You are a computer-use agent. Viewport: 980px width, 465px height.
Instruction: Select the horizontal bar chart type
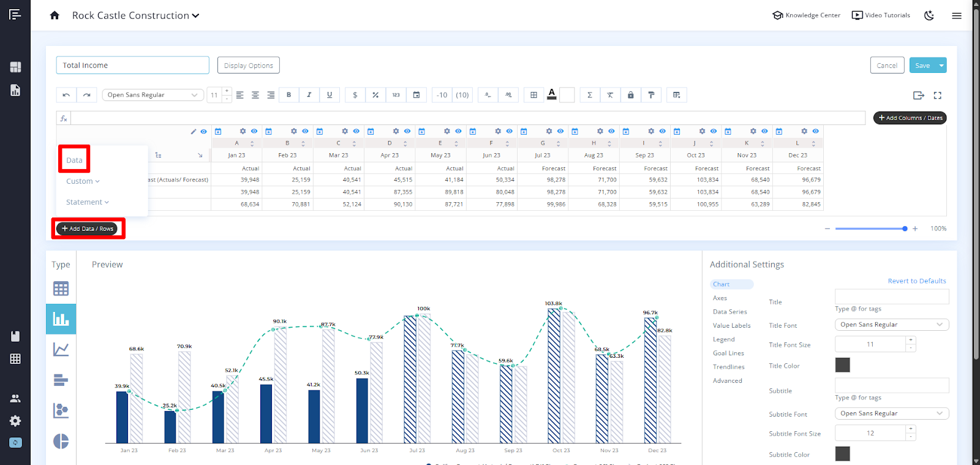pyautogui.click(x=61, y=380)
